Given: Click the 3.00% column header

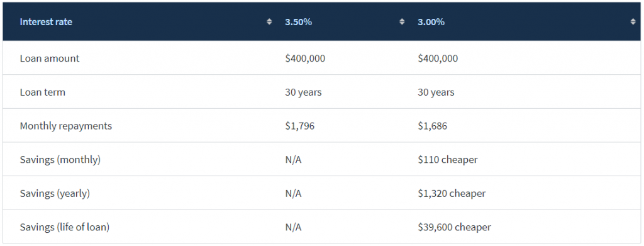Looking at the screenshot, I should [431, 22].
